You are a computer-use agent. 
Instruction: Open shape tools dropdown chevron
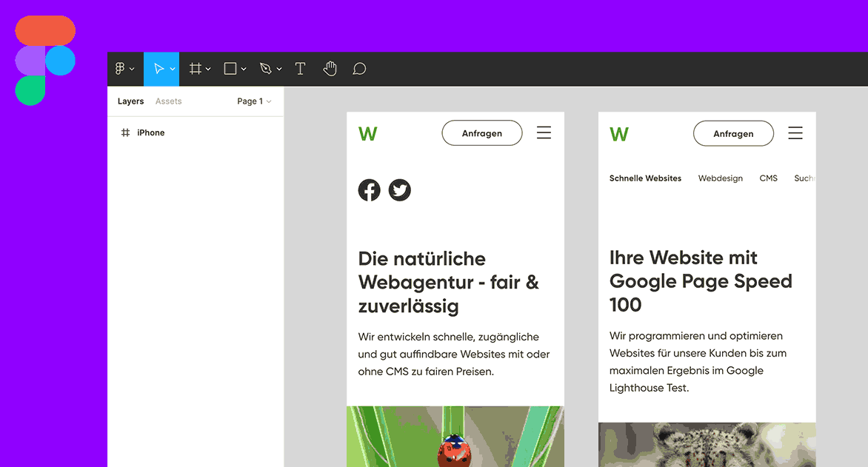click(244, 69)
